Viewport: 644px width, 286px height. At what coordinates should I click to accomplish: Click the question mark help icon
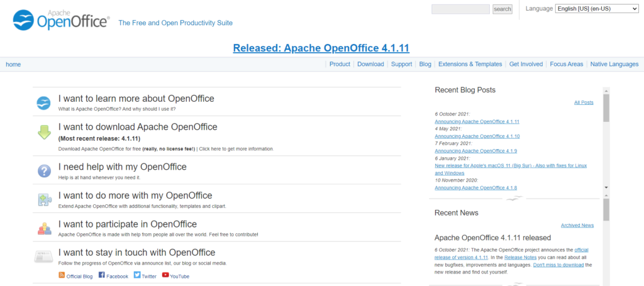[x=44, y=171]
